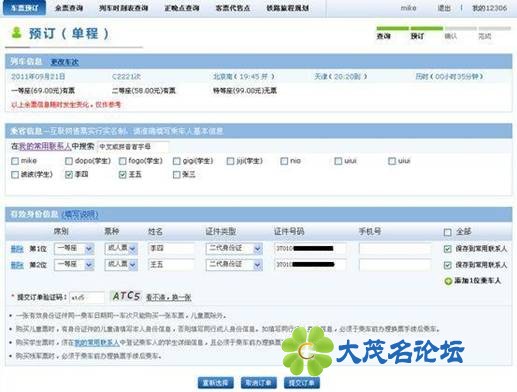Click the 查询 step in the progress bar
This screenshot has width=517, height=392.
[383, 36]
